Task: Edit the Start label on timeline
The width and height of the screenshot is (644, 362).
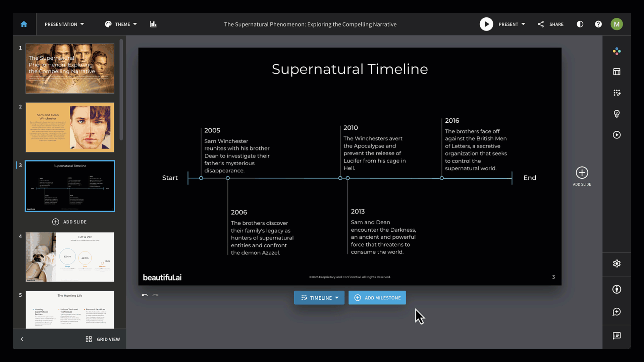Action: [x=170, y=178]
